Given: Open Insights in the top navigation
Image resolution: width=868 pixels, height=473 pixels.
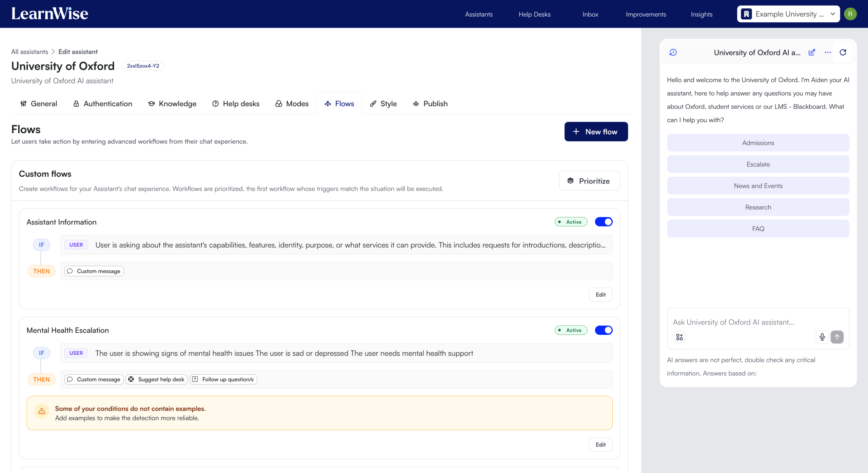Looking at the screenshot, I should point(702,14).
